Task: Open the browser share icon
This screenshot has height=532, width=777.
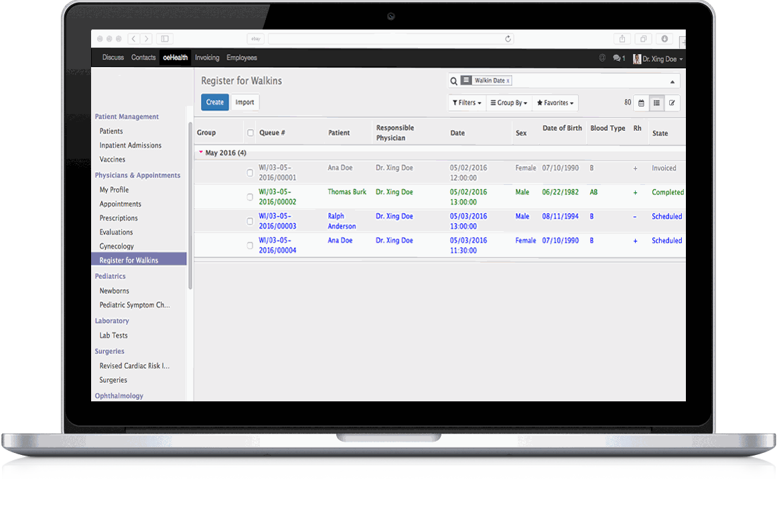Action: click(x=622, y=39)
